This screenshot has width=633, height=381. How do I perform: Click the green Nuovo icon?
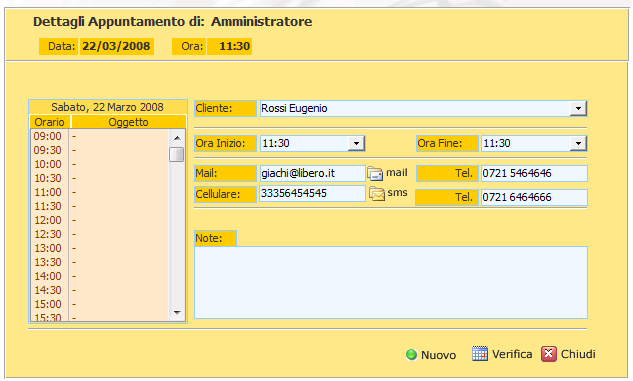(411, 354)
